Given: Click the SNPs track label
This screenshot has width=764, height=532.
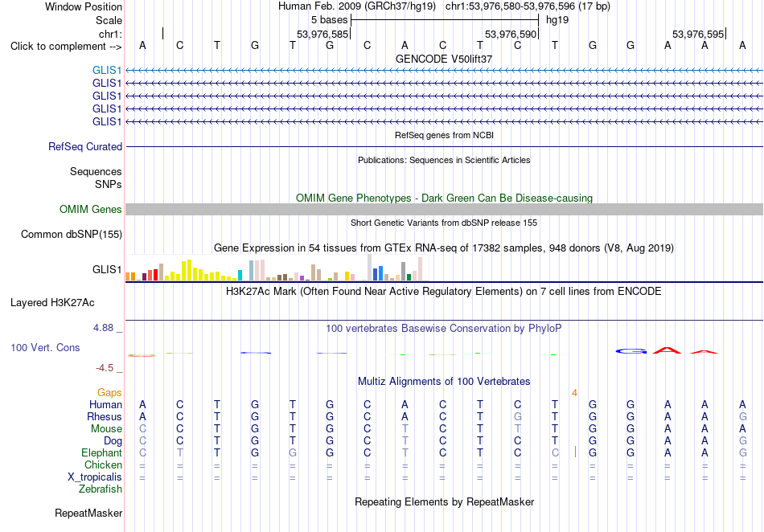Looking at the screenshot, I should [109, 185].
